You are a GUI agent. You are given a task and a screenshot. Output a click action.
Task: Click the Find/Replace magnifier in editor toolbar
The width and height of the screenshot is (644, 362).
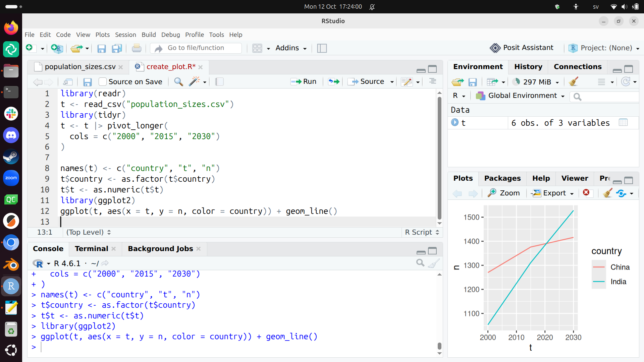click(178, 81)
